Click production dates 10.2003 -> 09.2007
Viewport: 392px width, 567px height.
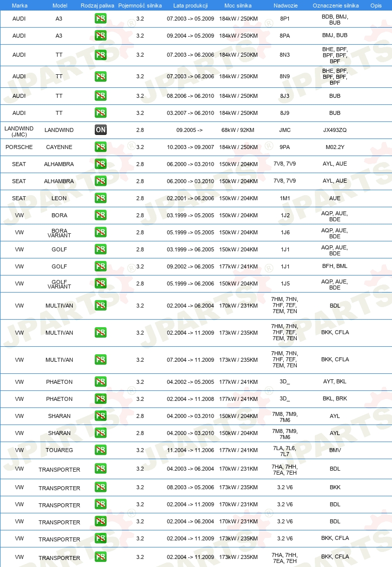tap(190, 147)
